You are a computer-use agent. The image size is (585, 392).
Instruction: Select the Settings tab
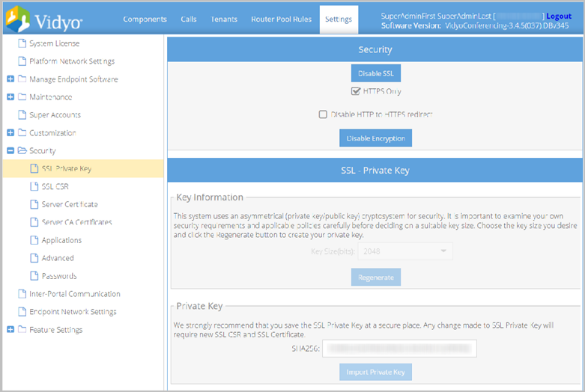(339, 19)
